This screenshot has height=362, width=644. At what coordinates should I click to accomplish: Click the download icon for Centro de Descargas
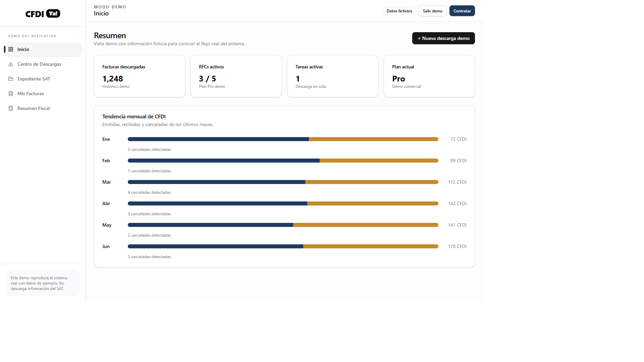pyautogui.click(x=11, y=64)
